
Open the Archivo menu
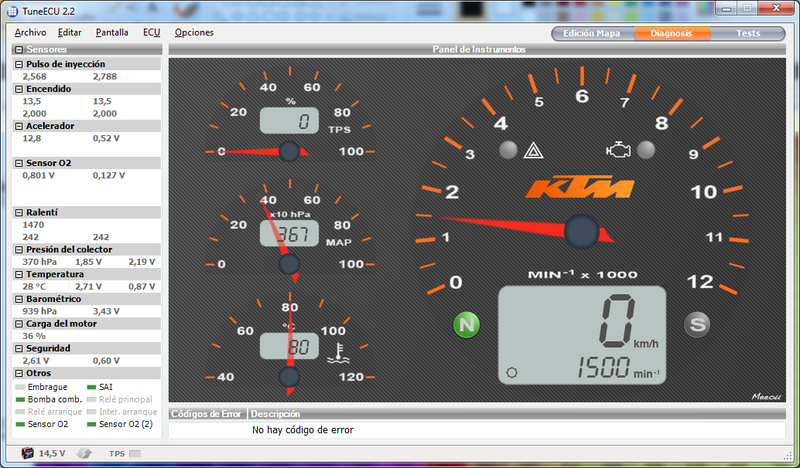click(x=30, y=32)
